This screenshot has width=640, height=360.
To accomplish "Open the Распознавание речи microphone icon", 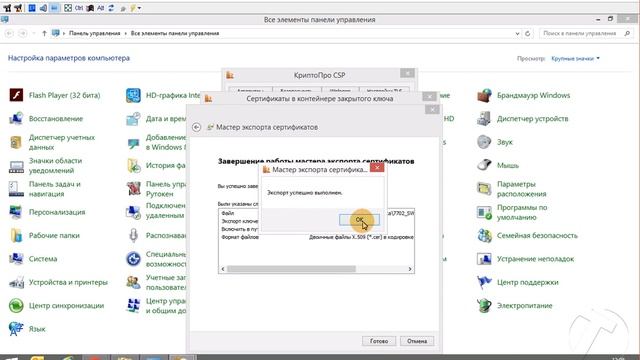I will tap(133, 236).
